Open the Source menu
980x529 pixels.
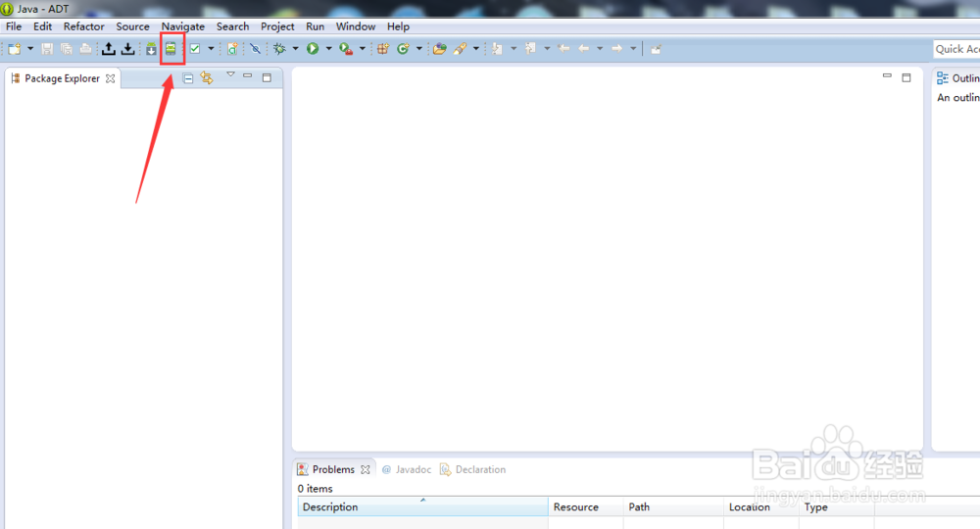coord(132,26)
